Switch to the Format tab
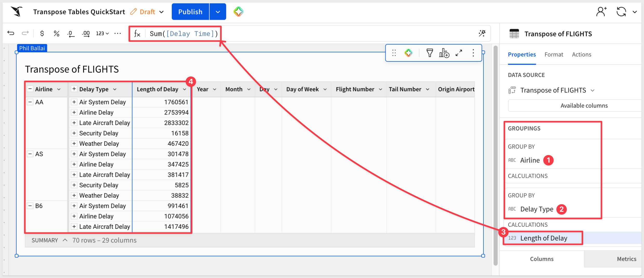The image size is (644, 278). point(554,54)
